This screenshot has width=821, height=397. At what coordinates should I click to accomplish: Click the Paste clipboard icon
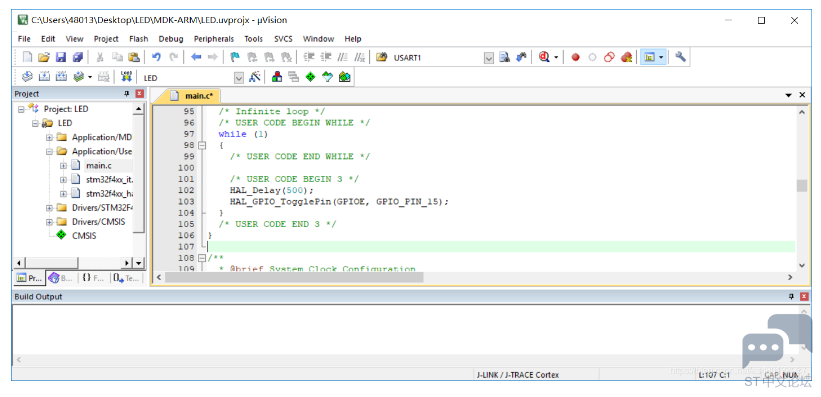click(134, 57)
